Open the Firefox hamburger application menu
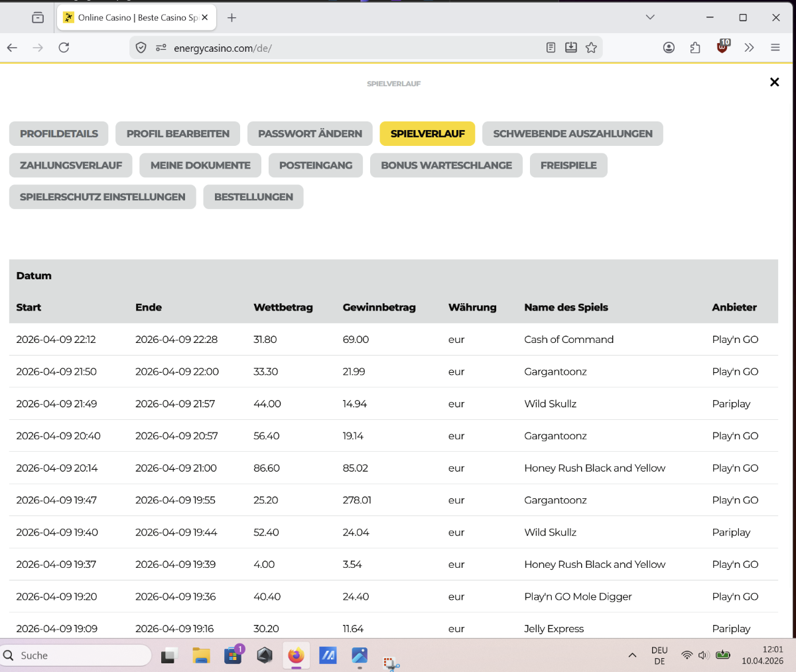796x672 pixels. 775,47
